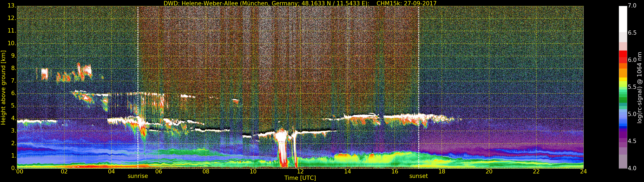Click the '00' time axis tick label
The image size is (644, 182).
pyautogui.click(x=20, y=172)
